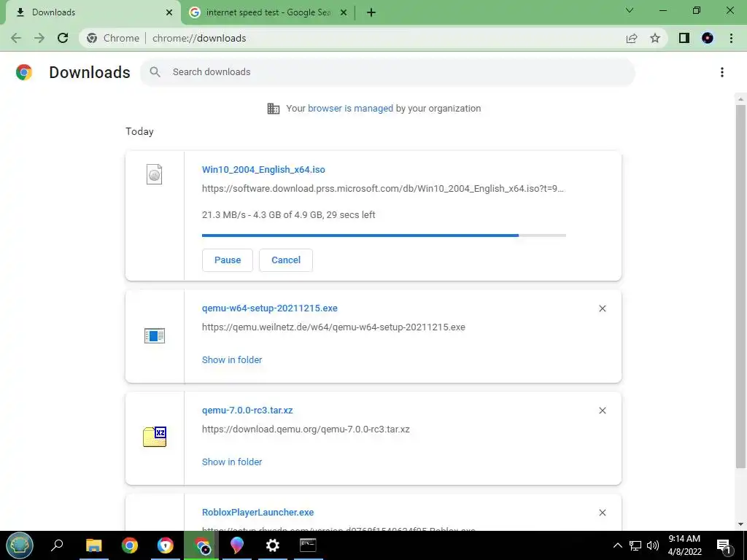
Task: Click the qemu tar.xz archive icon
Action: tap(155, 436)
